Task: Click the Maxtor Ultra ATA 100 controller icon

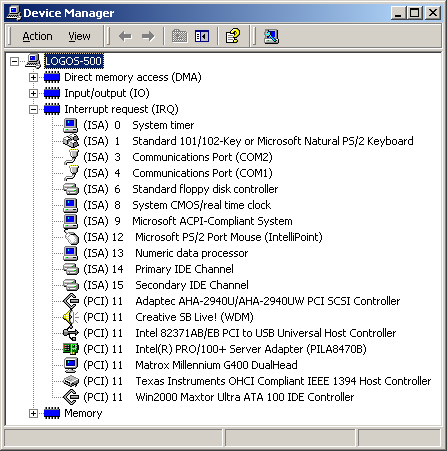Action: point(71,397)
